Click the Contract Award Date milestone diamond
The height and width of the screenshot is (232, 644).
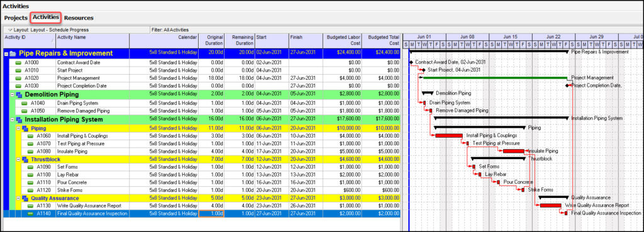[411, 62]
